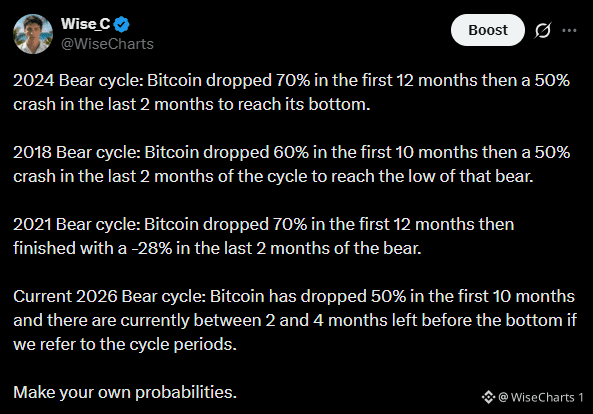This screenshot has height=414, width=593.
Task: Click the Binance logo watermark icon
Action: point(488,397)
